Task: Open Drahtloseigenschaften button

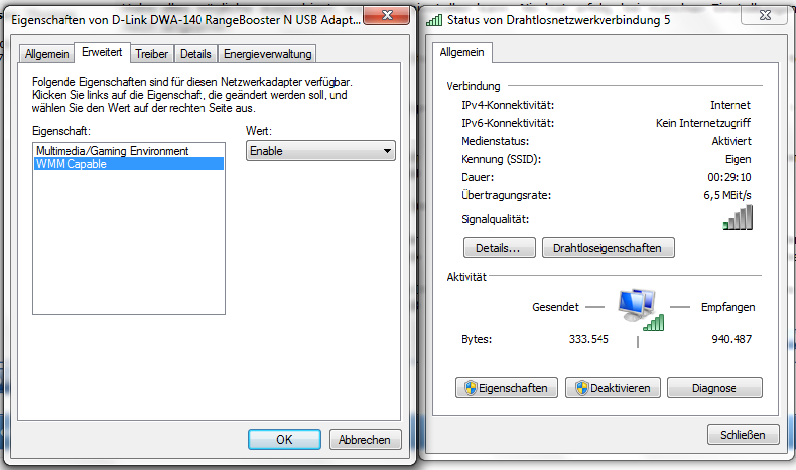Action: point(608,248)
